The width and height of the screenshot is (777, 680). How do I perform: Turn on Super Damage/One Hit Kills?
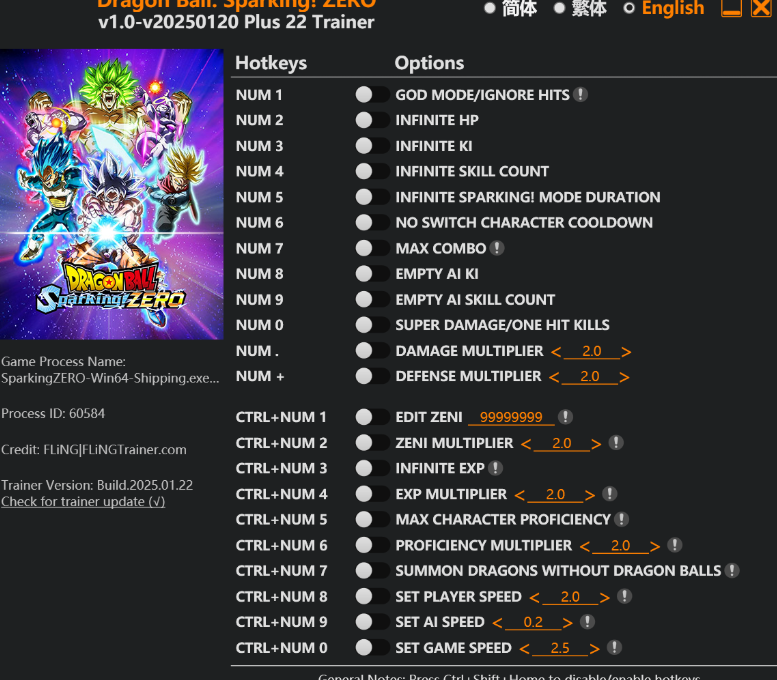(x=372, y=325)
